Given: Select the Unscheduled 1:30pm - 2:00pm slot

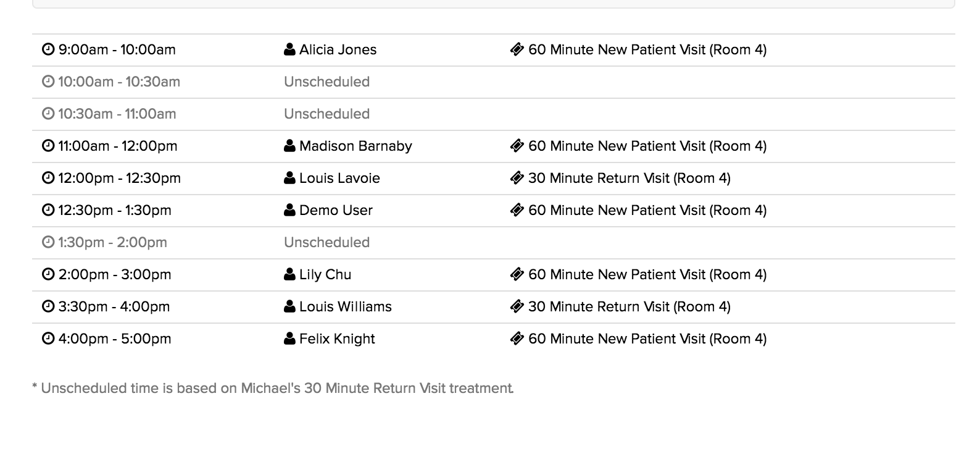Looking at the screenshot, I should click(x=493, y=242).
